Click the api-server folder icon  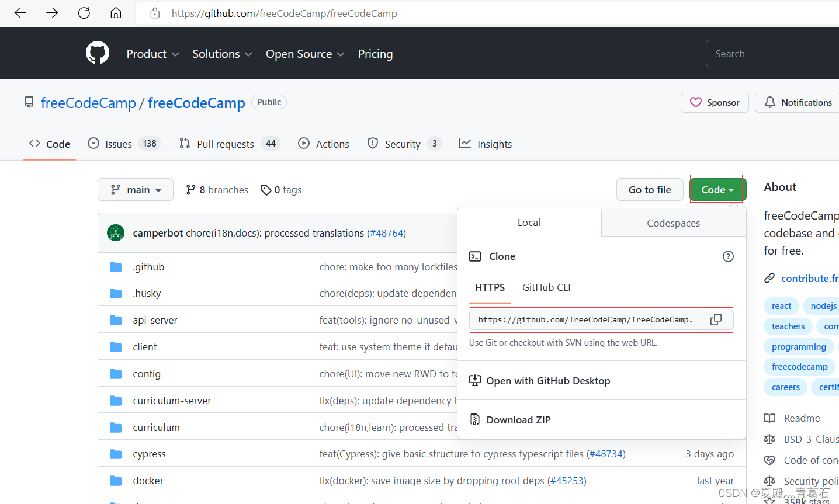pyautogui.click(x=116, y=320)
